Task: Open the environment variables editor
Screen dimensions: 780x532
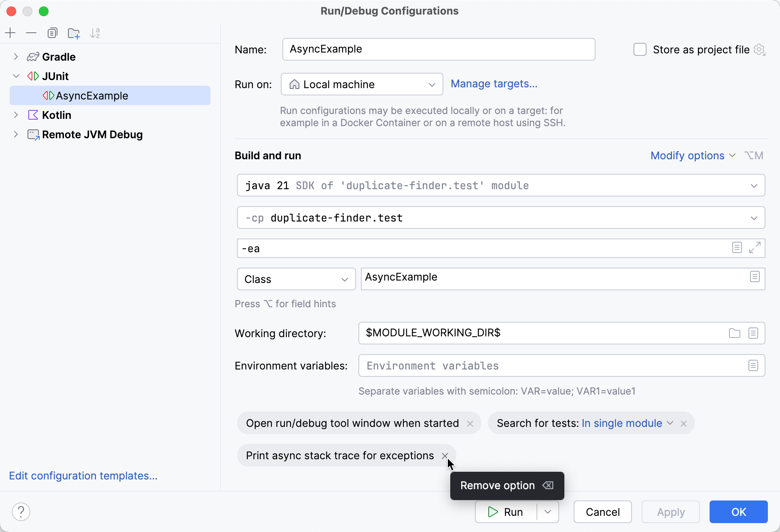Action: [x=753, y=365]
